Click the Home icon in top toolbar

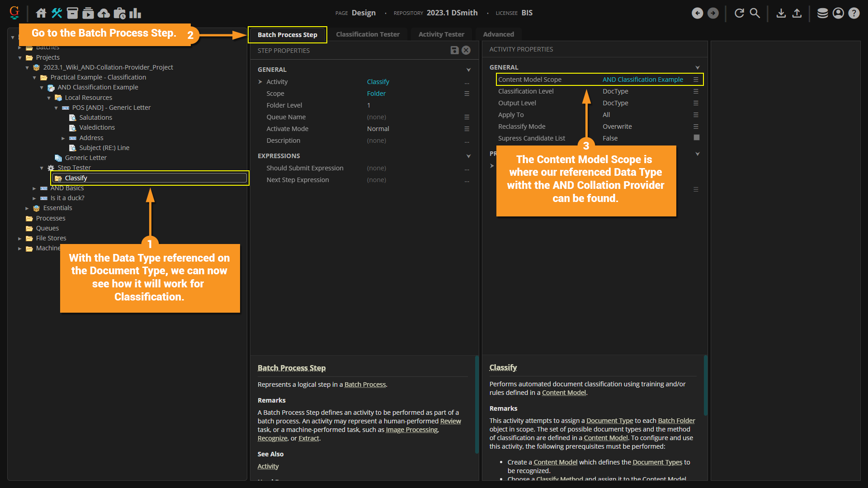point(41,13)
